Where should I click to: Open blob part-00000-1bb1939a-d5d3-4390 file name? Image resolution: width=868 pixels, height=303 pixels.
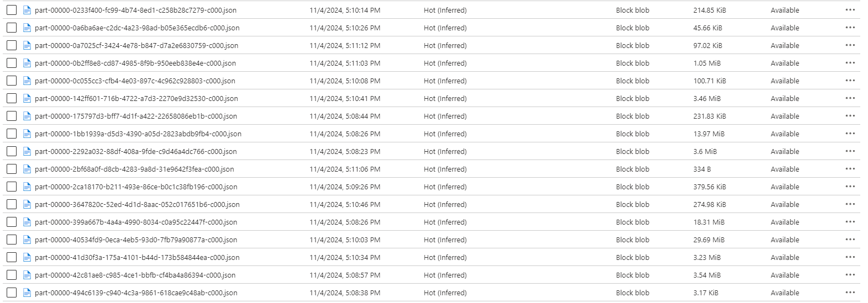(138, 134)
